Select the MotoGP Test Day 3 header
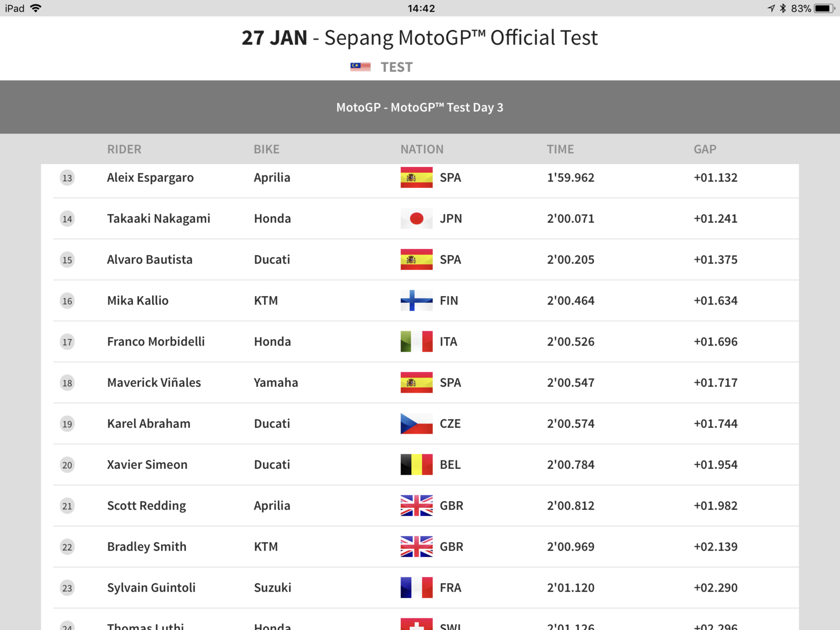This screenshot has height=630, width=840. [x=420, y=107]
